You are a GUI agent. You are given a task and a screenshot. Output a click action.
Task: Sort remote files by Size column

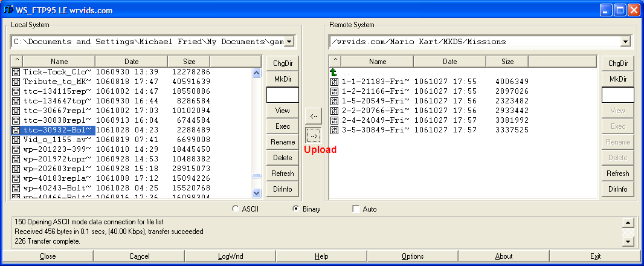(x=507, y=62)
